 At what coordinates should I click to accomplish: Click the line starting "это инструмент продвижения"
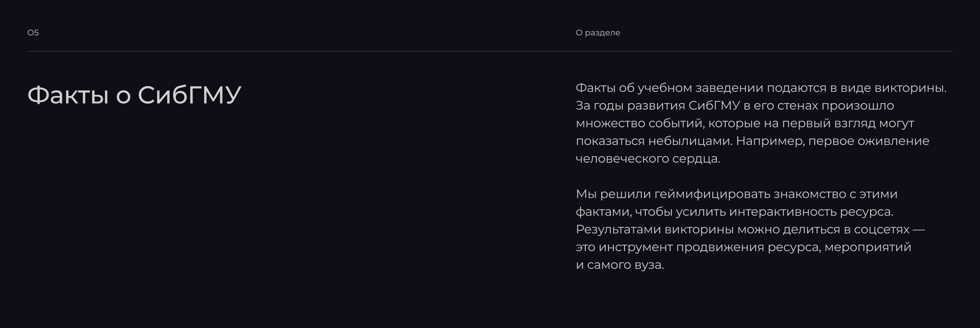pos(744,247)
